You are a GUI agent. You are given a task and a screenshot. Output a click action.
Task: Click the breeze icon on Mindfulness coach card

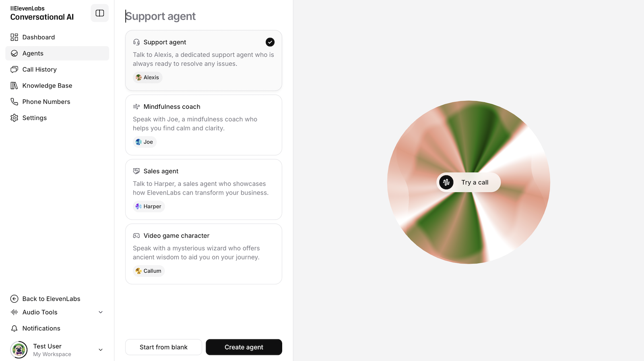tap(136, 106)
